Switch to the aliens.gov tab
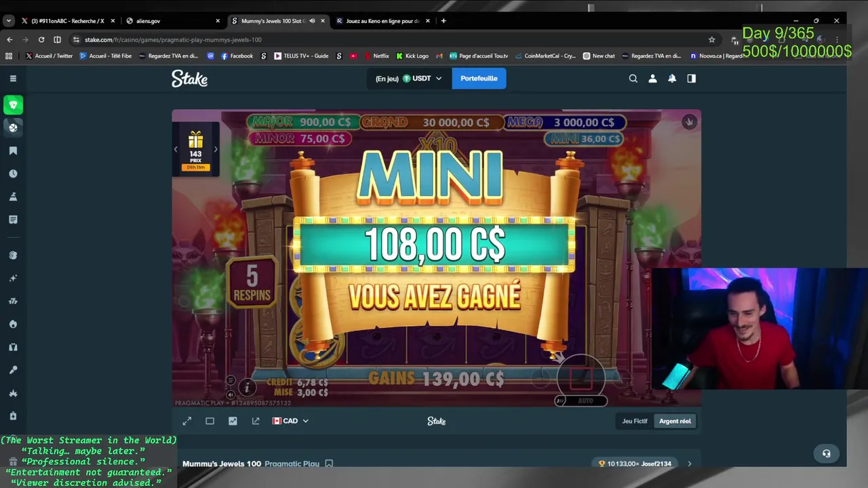 [x=174, y=21]
